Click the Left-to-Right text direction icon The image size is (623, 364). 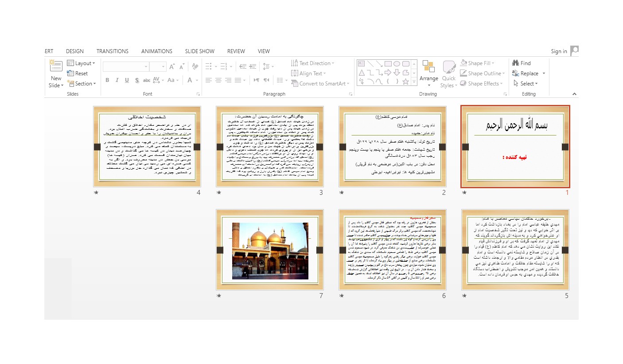(257, 80)
